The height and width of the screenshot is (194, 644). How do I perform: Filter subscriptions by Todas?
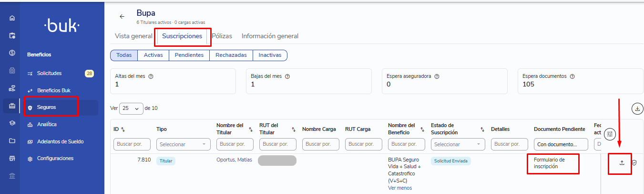tap(124, 55)
